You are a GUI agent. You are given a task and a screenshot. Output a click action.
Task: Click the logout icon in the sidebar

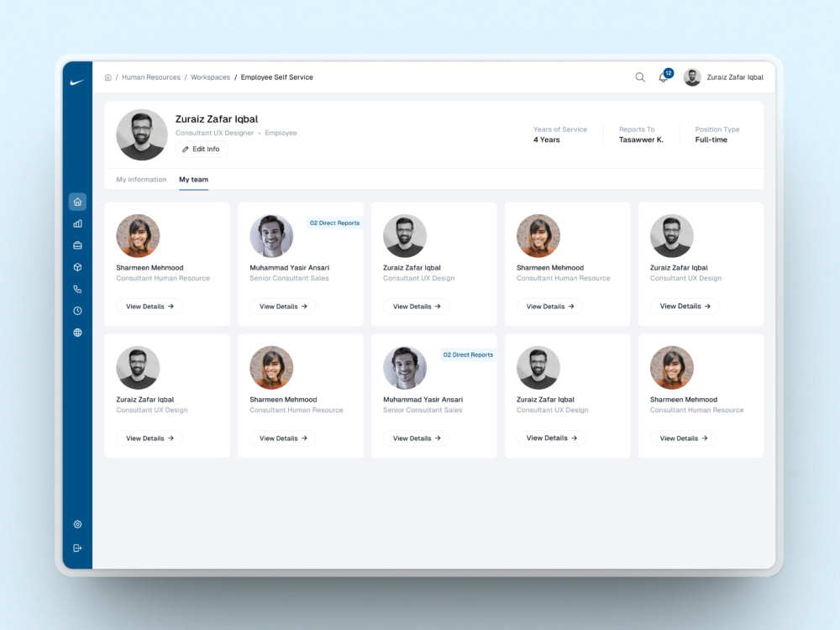[x=77, y=548]
